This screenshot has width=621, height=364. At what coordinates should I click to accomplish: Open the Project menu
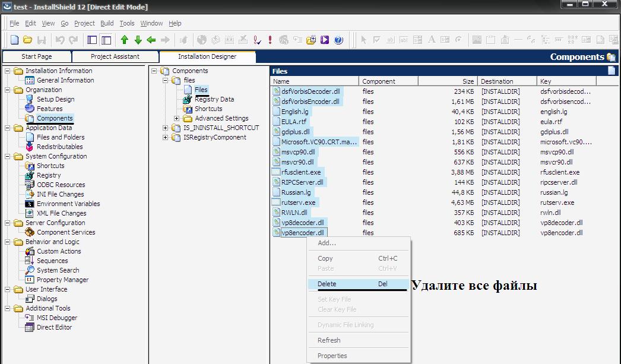(84, 23)
